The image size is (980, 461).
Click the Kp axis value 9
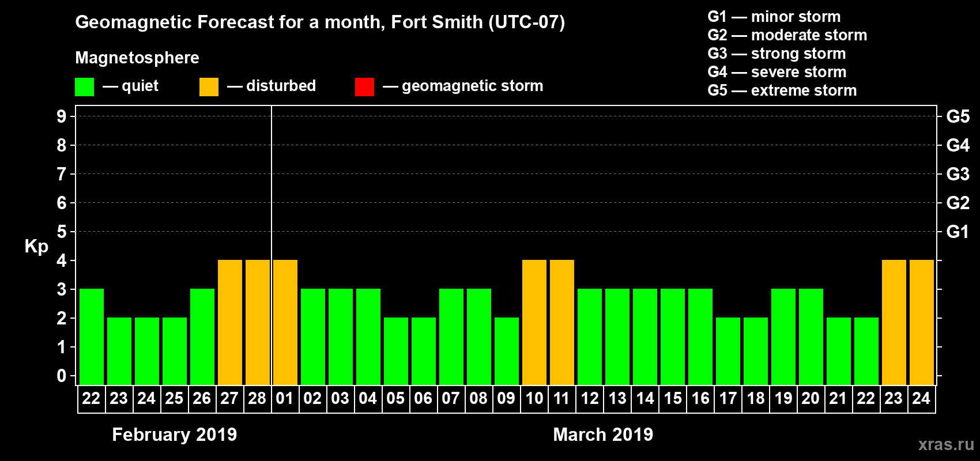click(62, 116)
